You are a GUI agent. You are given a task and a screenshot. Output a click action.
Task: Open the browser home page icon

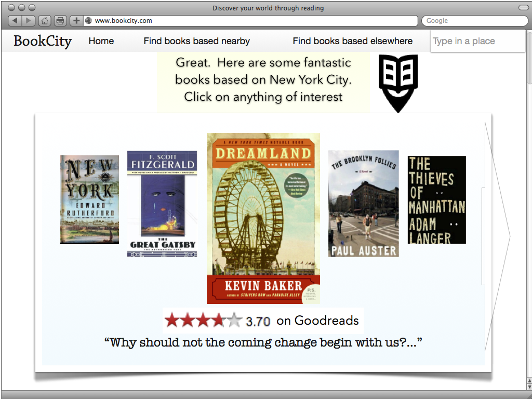pyautogui.click(x=45, y=21)
